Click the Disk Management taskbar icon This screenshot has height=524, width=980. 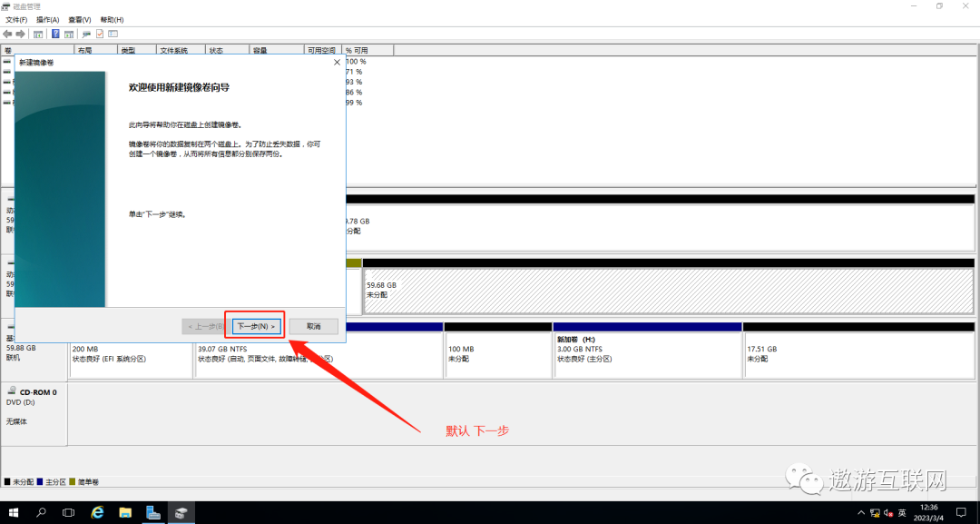pos(181,513)
